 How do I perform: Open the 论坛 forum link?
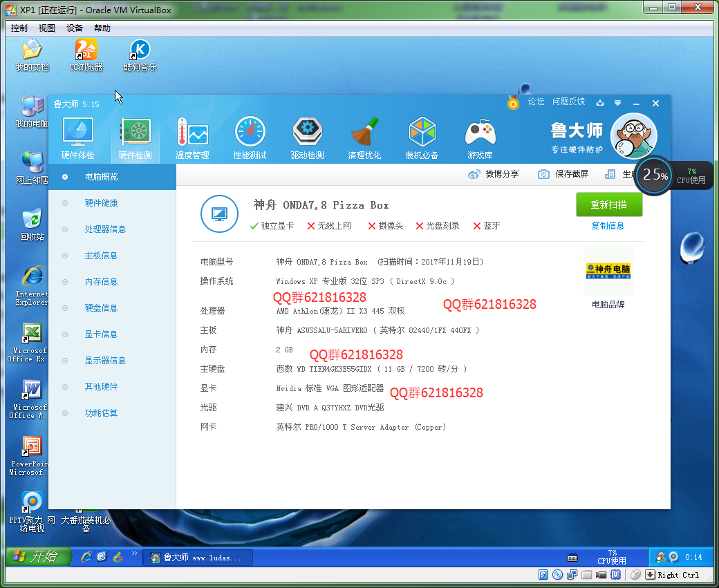(536, 102)
